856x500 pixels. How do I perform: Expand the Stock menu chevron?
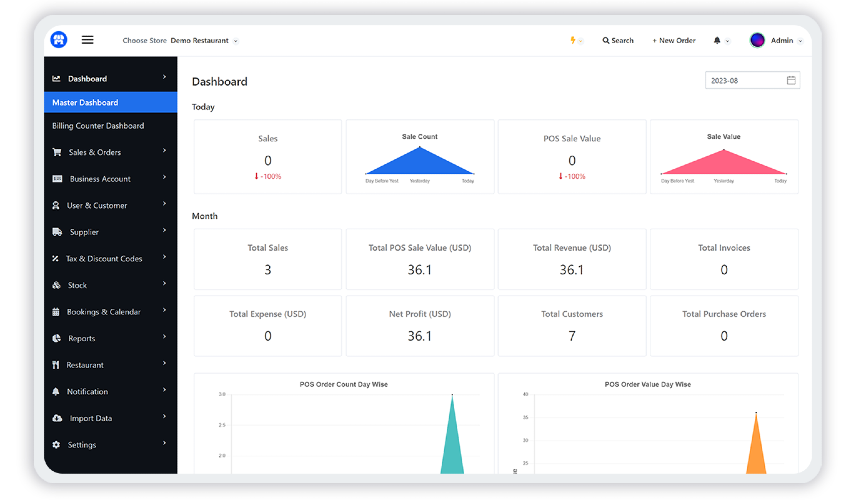tap(164, 284)
